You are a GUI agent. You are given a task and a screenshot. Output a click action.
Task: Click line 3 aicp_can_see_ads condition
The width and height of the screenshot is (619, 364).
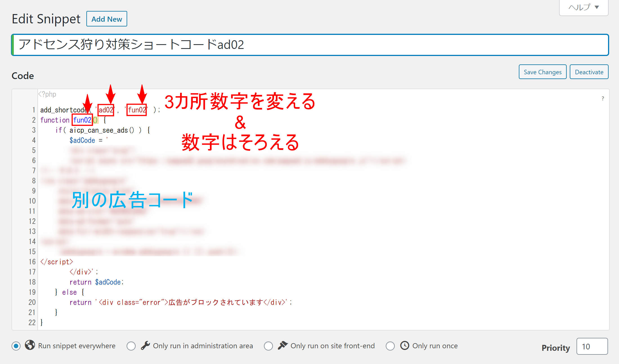point(102,130)
